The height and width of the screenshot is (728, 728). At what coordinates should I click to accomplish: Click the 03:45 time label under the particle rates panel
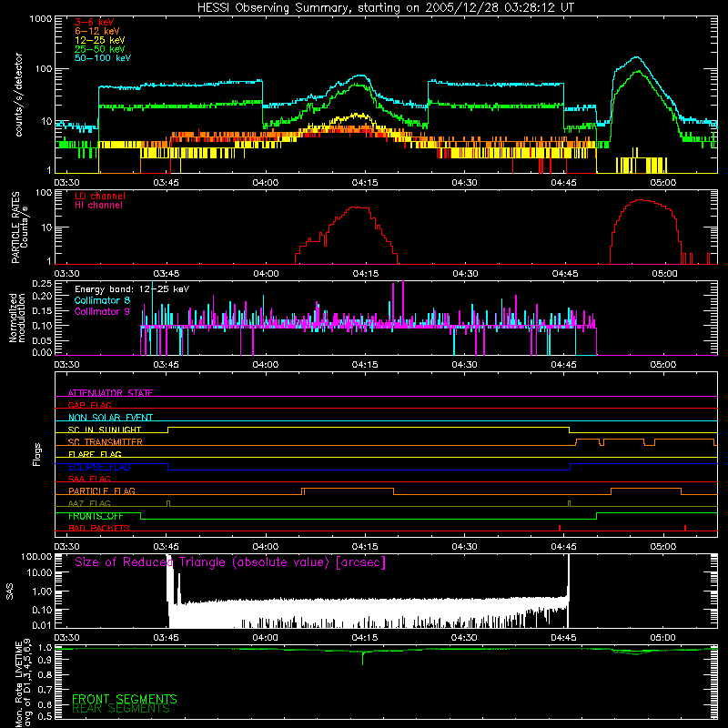click(x=167, y=274)
